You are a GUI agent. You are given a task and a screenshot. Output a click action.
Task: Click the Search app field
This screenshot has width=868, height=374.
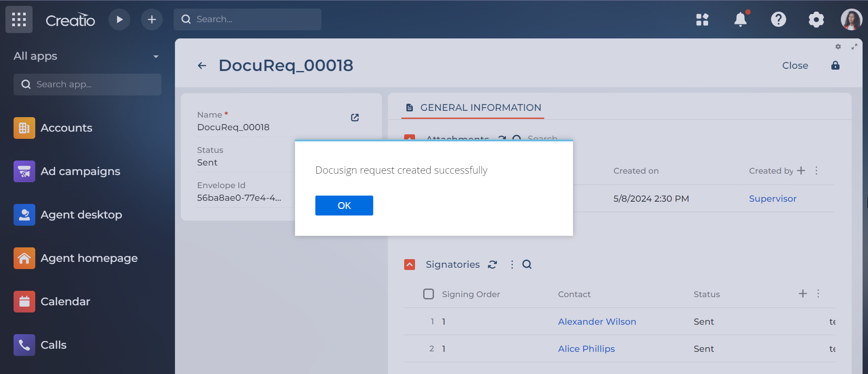87,85
